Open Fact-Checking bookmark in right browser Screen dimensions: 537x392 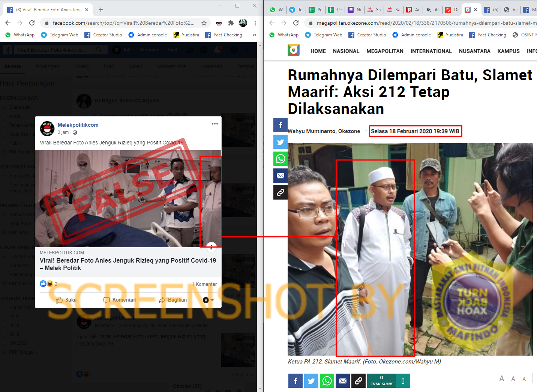pos(487,35)
